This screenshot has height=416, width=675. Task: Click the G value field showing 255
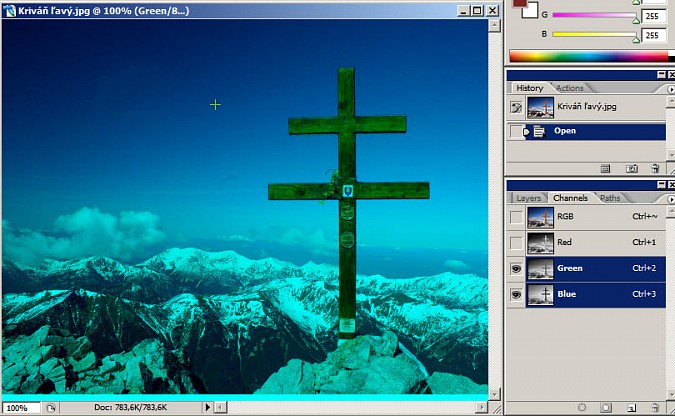tap(653, 16)
